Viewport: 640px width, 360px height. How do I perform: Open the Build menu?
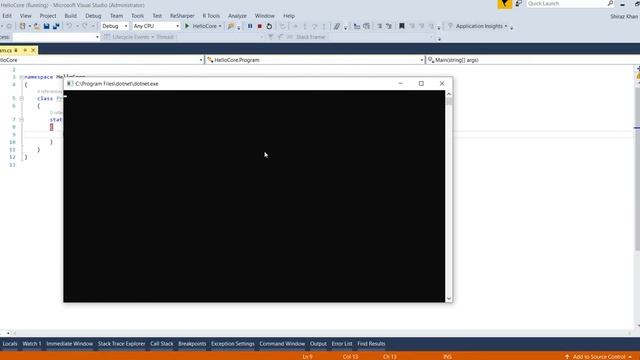click(71, 16)
